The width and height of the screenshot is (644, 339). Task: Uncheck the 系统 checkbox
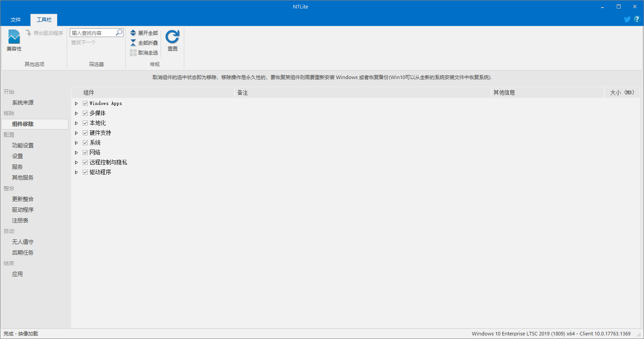coord(85,143)
